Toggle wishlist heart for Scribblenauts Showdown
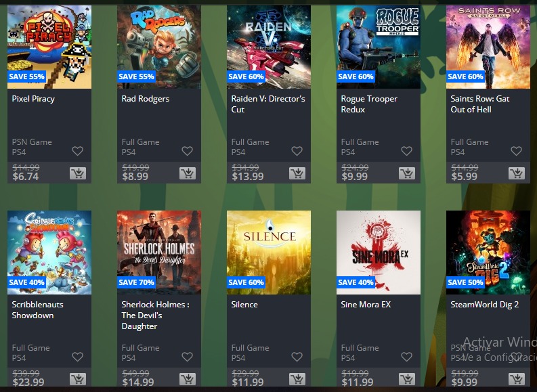This screenshot has height=392, width=537. tap(78, 357)
